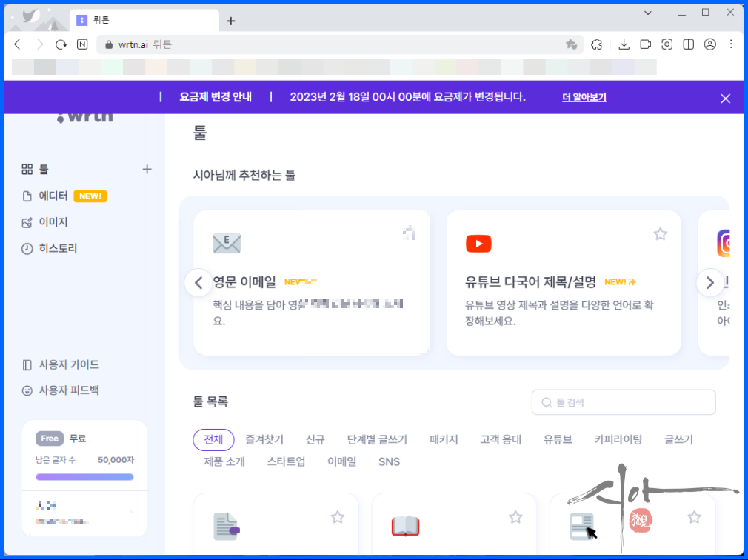Select the 유튜브 filter tab

tap(558, 439)
